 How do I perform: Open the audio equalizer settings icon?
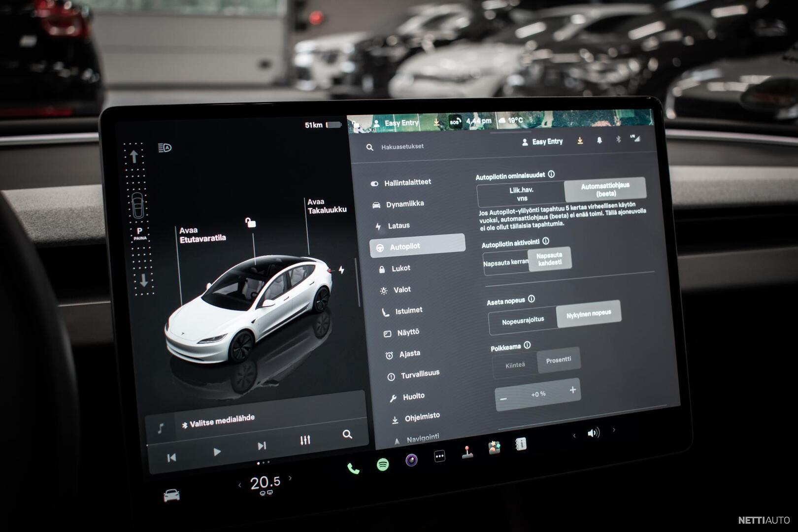(x=305, y=440)
